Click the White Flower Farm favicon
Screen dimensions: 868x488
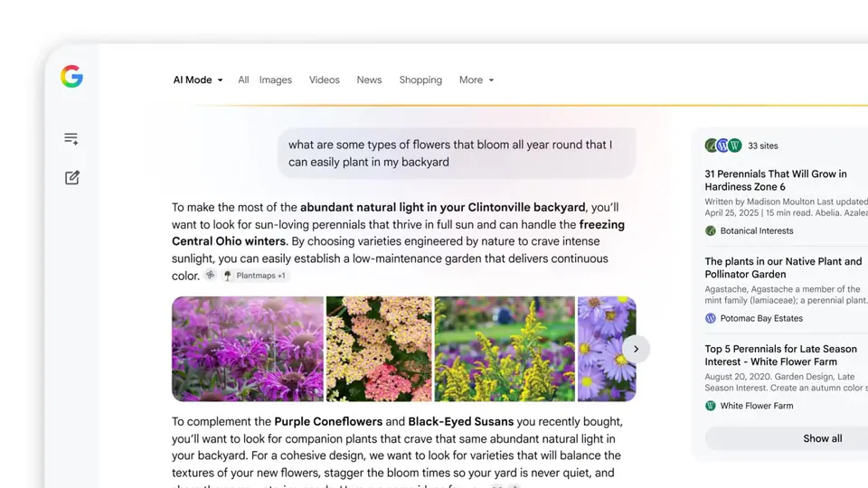point(711,406)
